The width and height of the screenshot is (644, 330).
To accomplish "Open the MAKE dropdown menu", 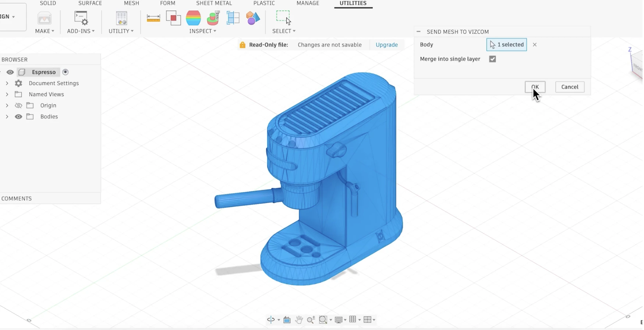I will click(x=45, y=31).
